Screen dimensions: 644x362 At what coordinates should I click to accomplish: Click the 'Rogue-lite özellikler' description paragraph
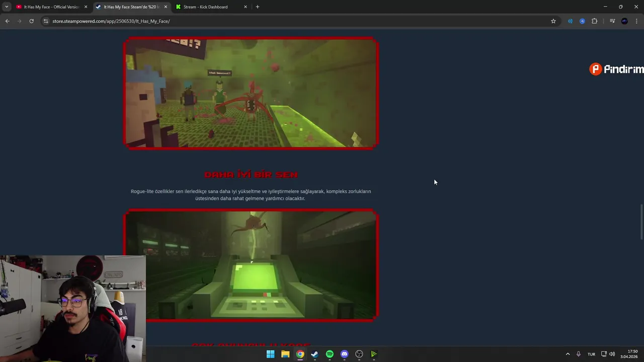pos(251,195)
